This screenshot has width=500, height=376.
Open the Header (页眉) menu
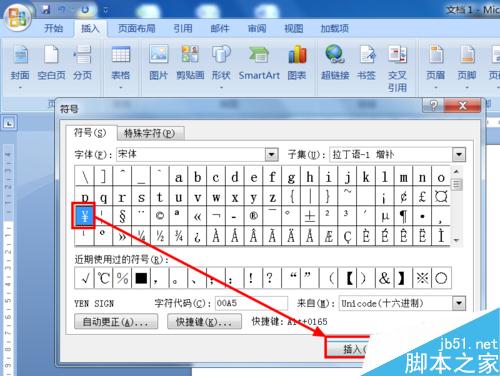click(x=435, y=67)
